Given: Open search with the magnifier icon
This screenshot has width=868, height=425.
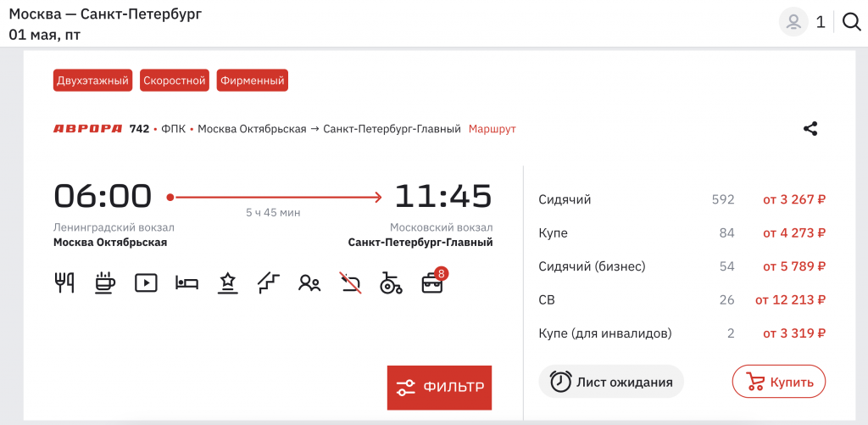Looking at the screenshot, I should [851, 23].
